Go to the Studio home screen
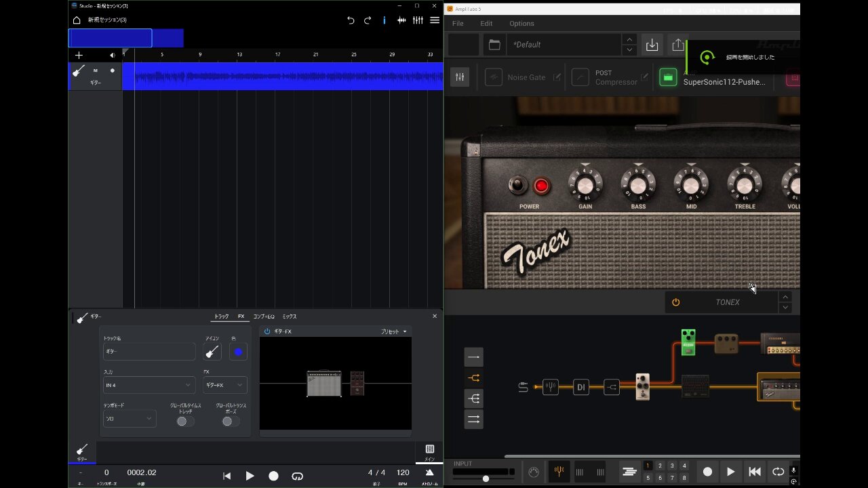Screen dimensions: 868x488 pos(77,20)
